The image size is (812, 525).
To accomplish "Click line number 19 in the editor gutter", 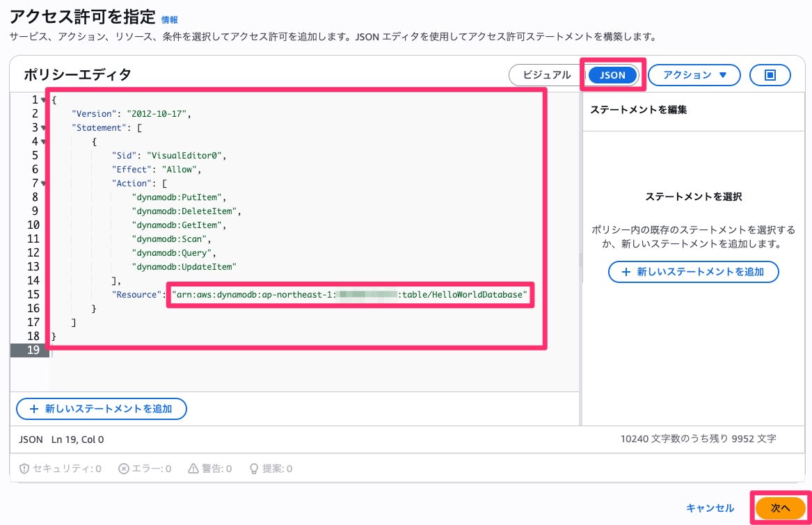I will point(33,350).
